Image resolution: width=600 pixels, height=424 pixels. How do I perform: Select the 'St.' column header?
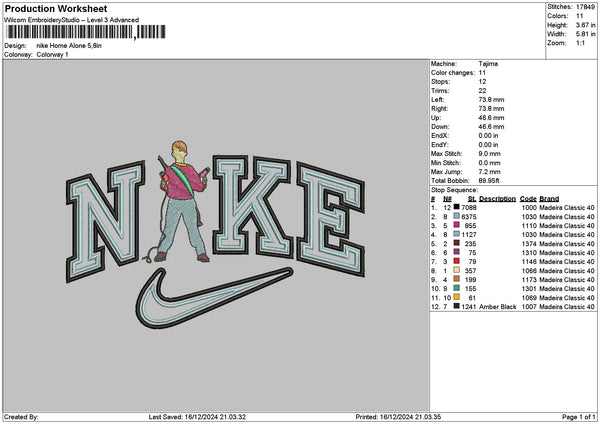(472, 199)
